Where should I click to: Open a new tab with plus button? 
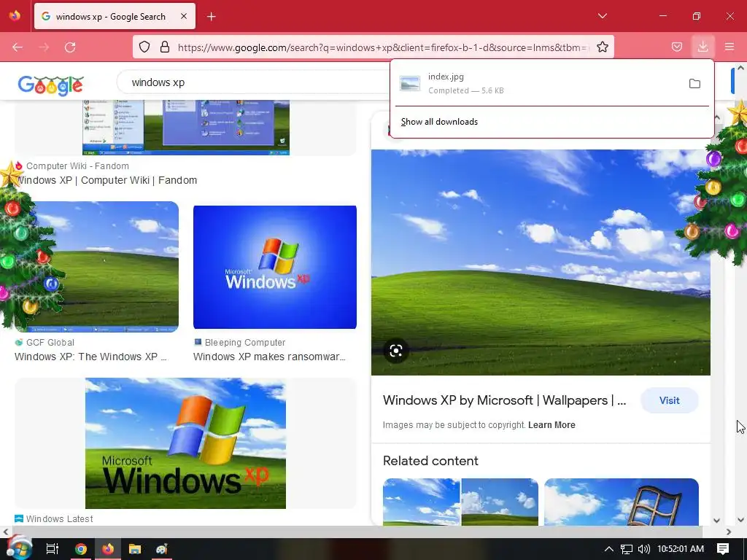pyautogui.click(x=212, y=17)
